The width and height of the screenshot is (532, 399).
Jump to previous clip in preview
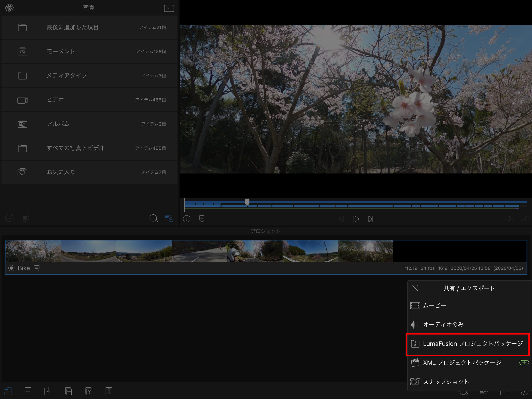(341, 219)
